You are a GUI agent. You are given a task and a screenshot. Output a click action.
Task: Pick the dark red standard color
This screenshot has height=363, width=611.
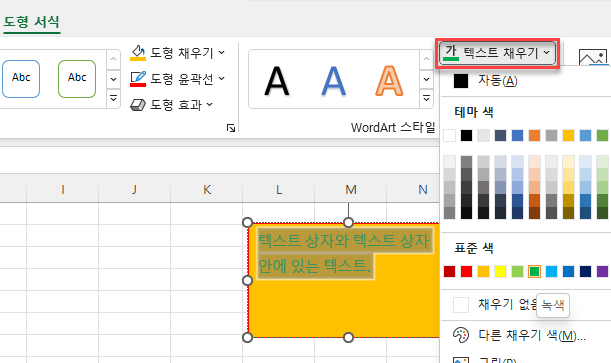pos(449,271)
